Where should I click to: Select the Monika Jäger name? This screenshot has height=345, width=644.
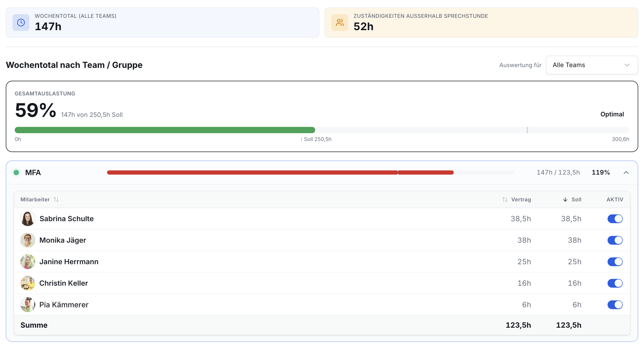click(x=63, y=240)
